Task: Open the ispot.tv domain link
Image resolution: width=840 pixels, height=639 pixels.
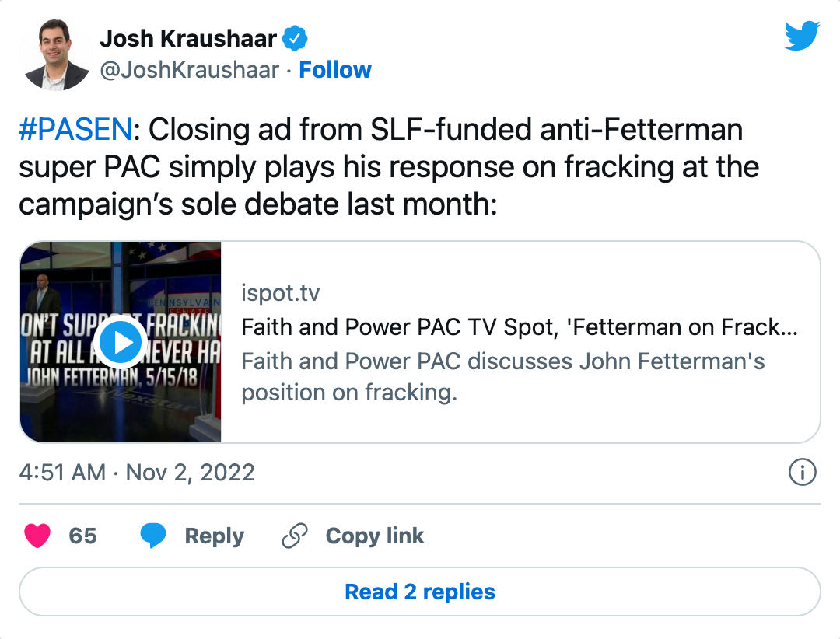Action: [x=280, y=294]
